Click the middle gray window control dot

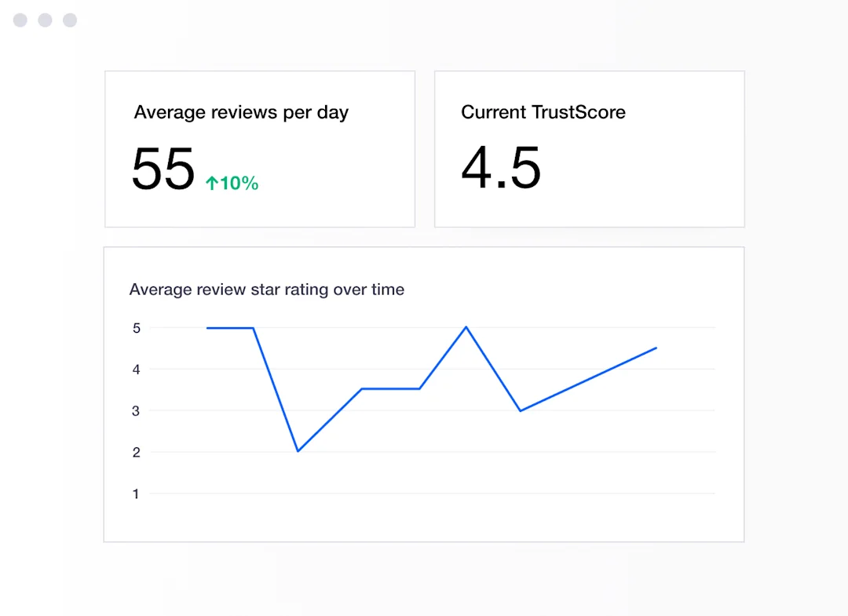click(45, 20)
